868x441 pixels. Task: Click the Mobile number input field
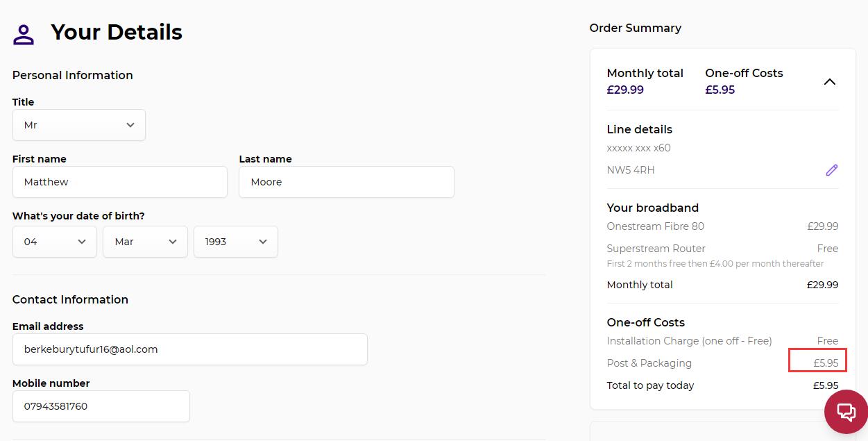click(101, 406)
